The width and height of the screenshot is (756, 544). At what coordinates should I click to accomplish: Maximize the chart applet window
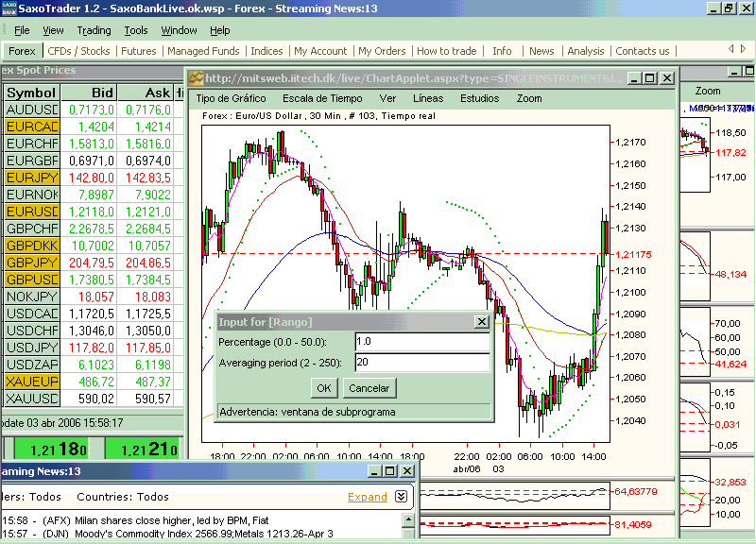(x=650, y=77)
